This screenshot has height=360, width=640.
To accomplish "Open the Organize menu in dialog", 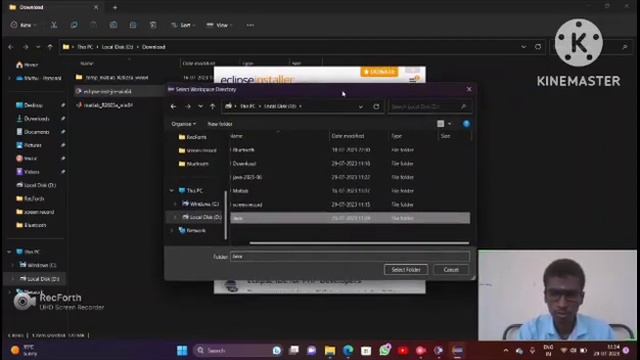I will tap(183, 124).
